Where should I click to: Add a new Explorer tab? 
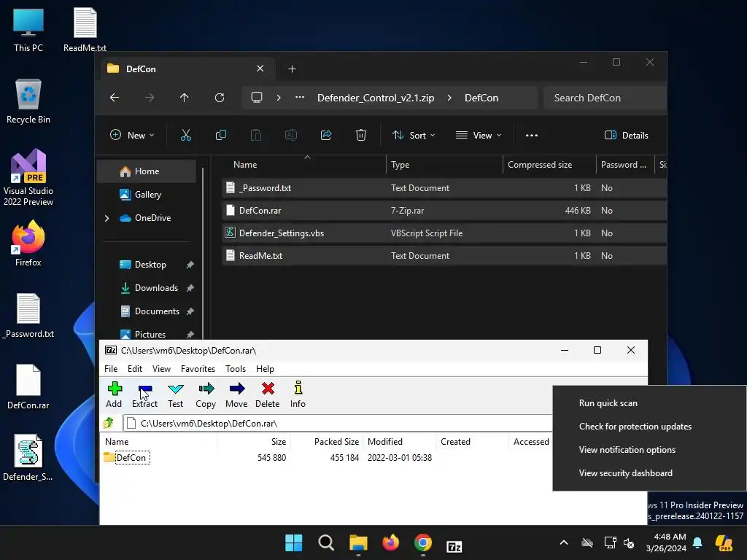[292, 69]
